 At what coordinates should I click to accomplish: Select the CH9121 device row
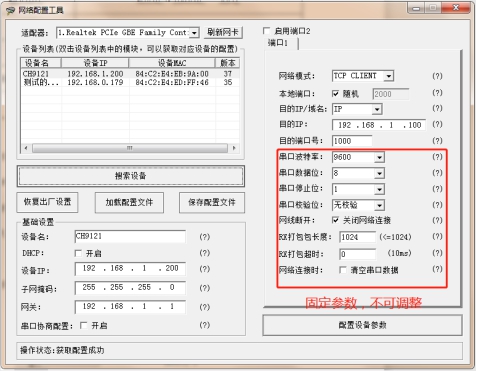pyautogui.click(x=130, y=74)
